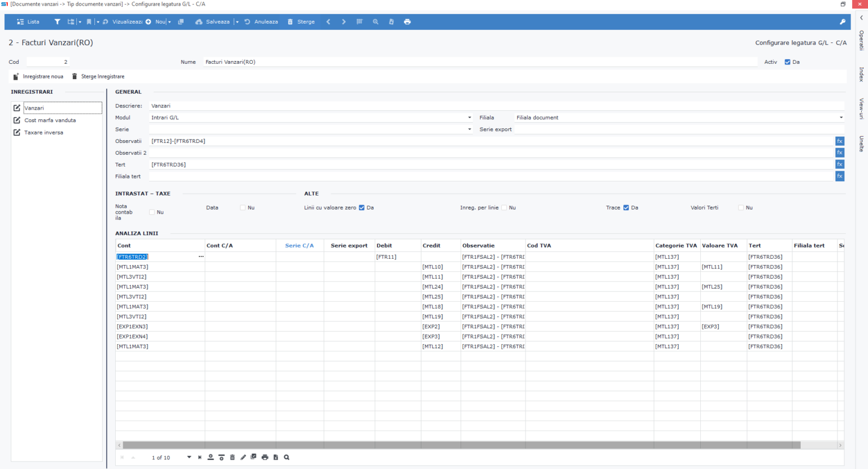Viewport: 868px width, 469px height.
Task: Click search icon in grid footer
Action: pyautogui.click(x=287, y=457)
